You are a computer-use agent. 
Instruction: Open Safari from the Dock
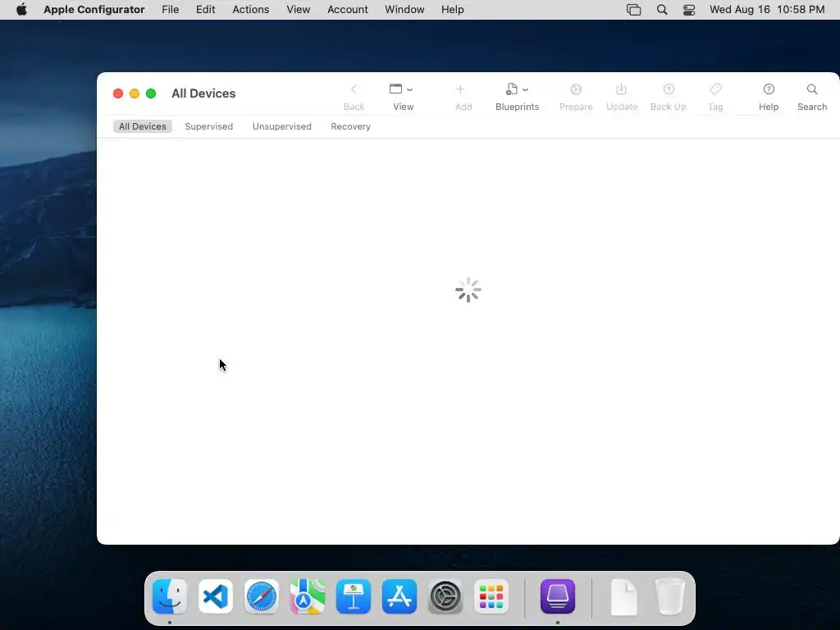point(262,596)
